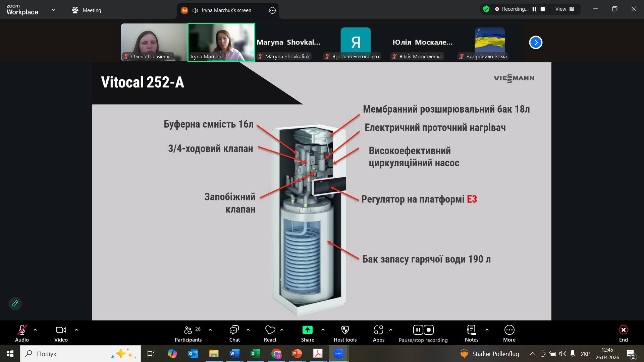Click the annotation pencil icon

pyautogui.click(x=15, y=304)
